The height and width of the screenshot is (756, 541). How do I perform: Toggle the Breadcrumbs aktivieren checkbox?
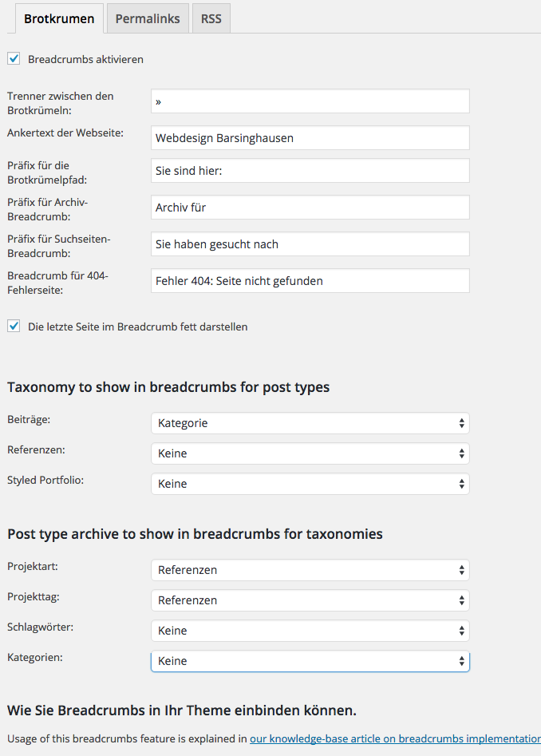point(14,58)
